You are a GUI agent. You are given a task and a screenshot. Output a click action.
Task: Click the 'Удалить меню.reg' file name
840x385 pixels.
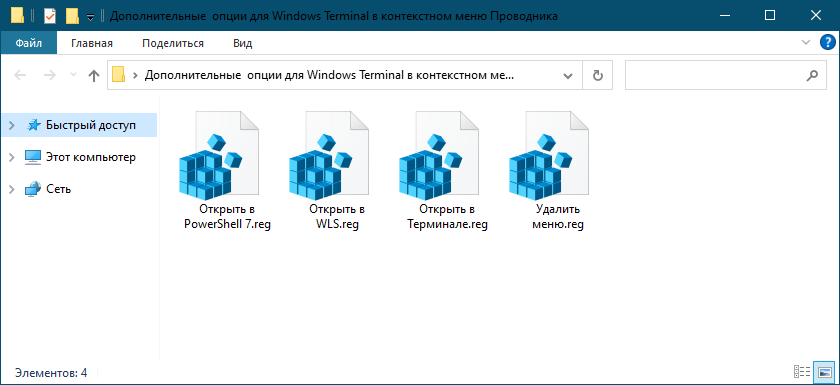(x=558, y=217)
